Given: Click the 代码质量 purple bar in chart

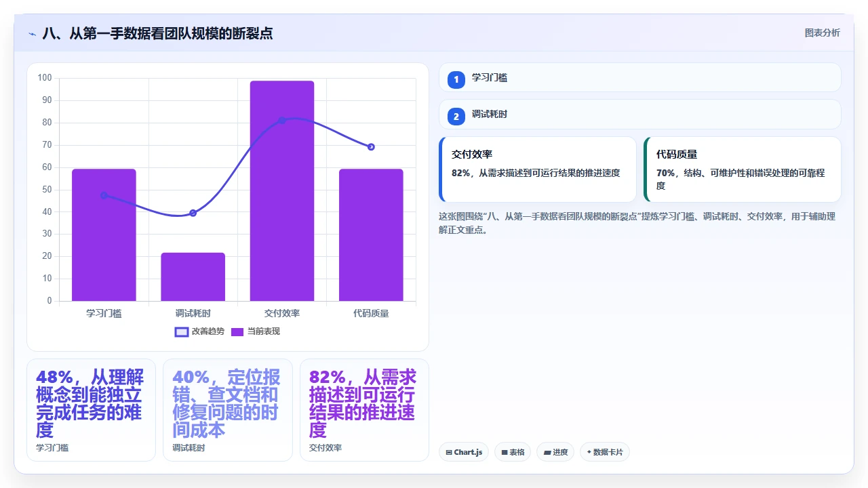Looking at the screenshot, I should (371, 235).
